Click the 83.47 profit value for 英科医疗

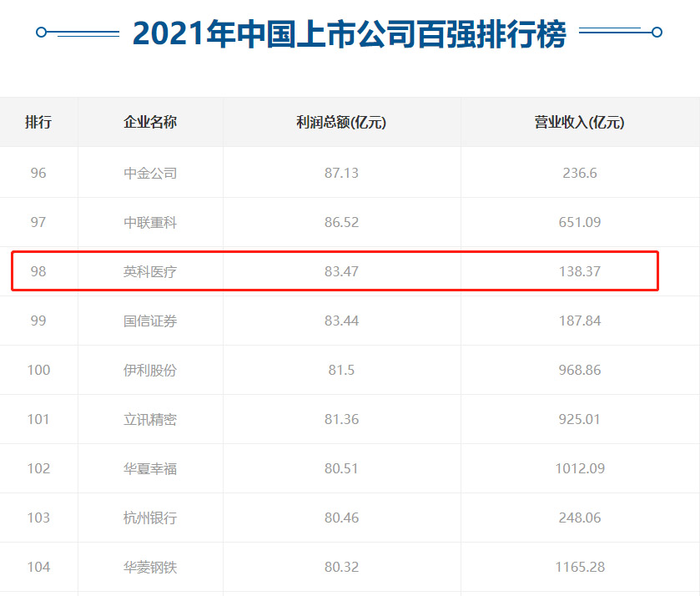click(341, 271)
